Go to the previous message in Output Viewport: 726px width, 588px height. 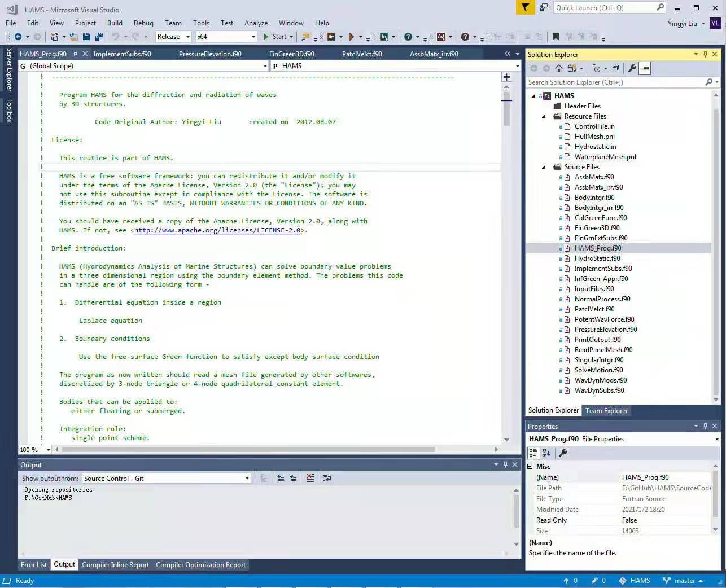(x=281, y=478)
